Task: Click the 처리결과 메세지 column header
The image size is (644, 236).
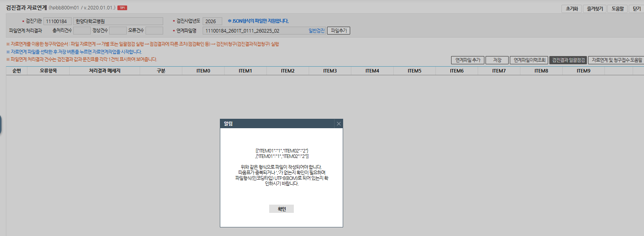Action: [x=104, y=71]
